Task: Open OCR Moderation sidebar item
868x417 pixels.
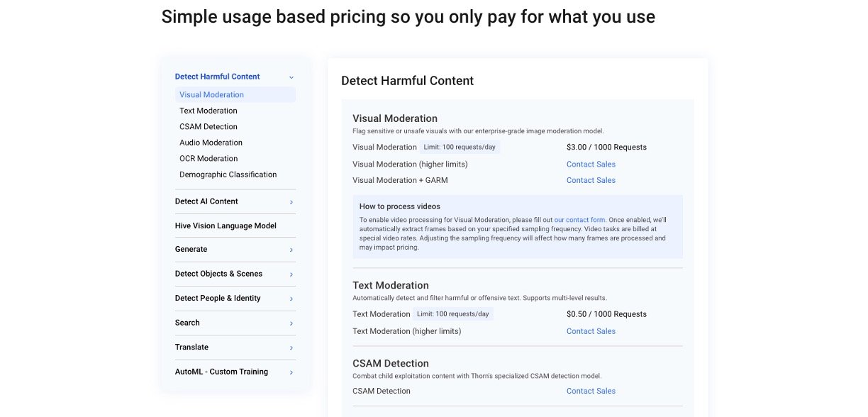Action: click(x=208, y=159)
